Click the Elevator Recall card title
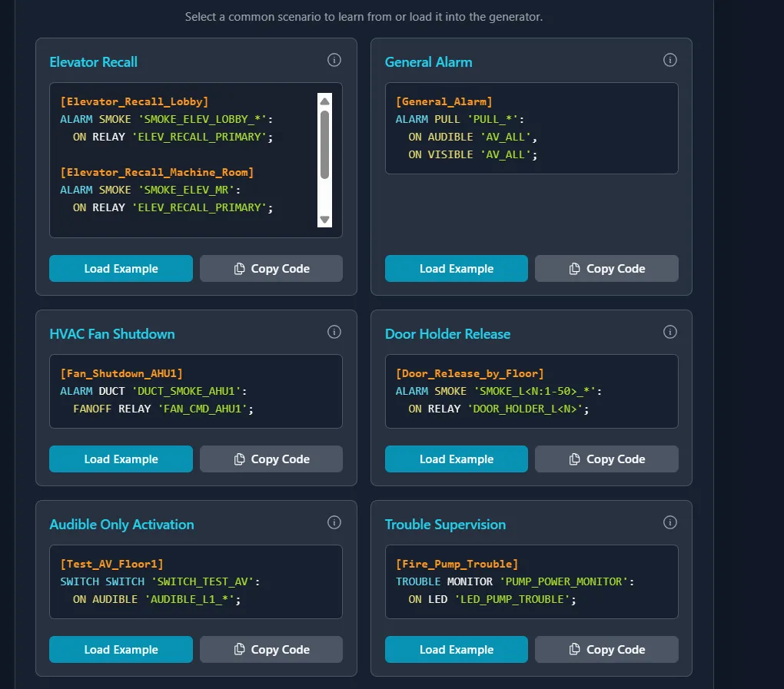 (94, 62)
